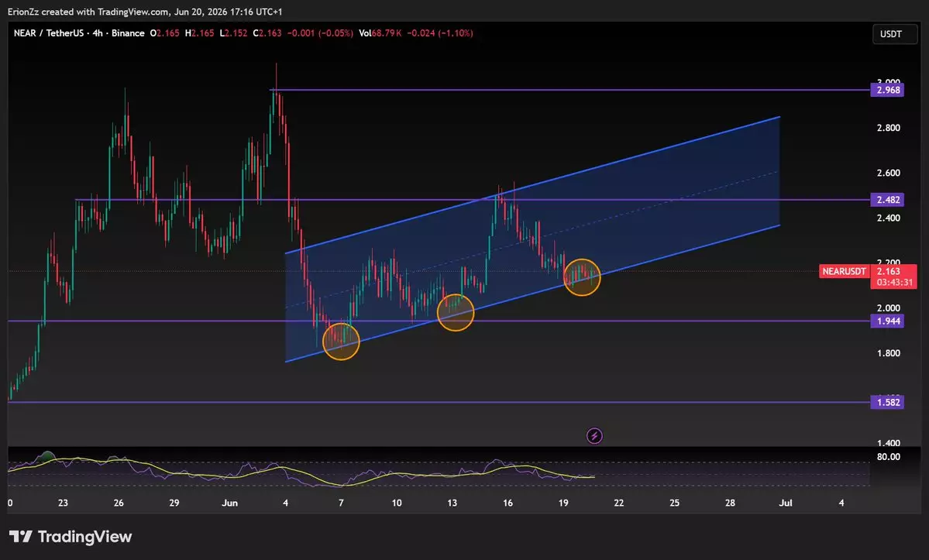Select the 1.582 support line price label
This screenshot has width=929, height=560.
pyautogui.click(x=887, y=403)
